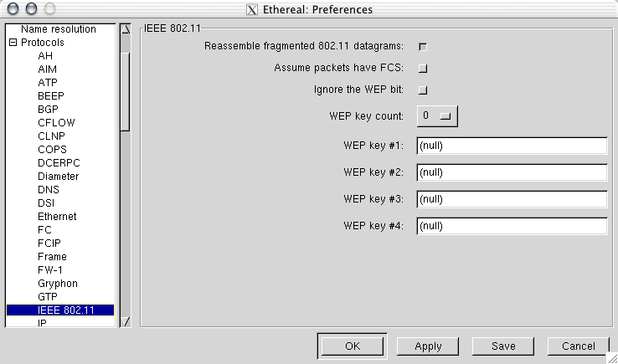Image resolution: width=618 pixels, height=364 pixels.
Task: Click the X11 icon in title bar
Action: (x=252, y=9)
